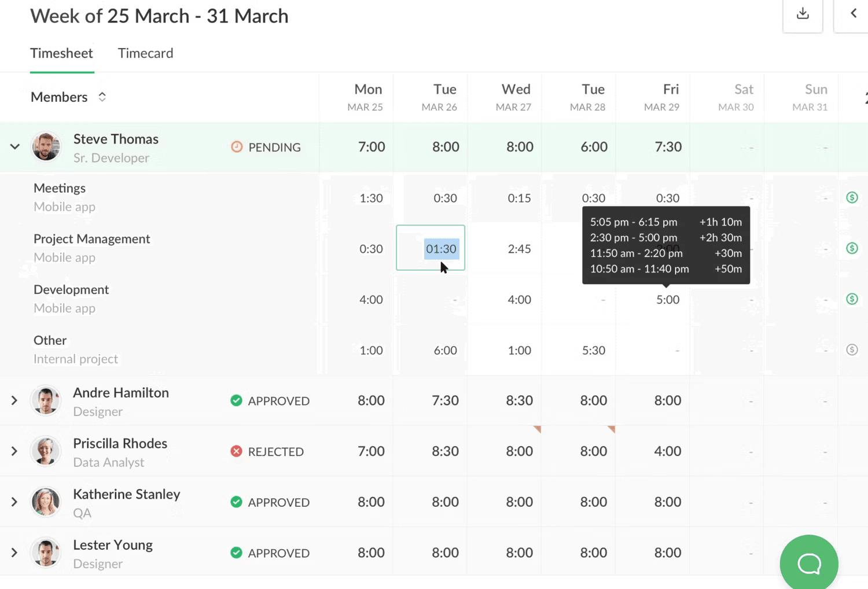This screenshot has height=589, width=868.
Task: Click Meetings Monday 1:30 cell
Action: tap(371, 198)
